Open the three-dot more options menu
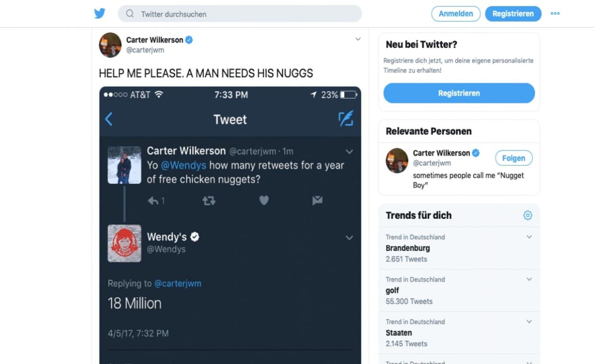The height and width of the screenshot is (364, 594). pos(555,13)
